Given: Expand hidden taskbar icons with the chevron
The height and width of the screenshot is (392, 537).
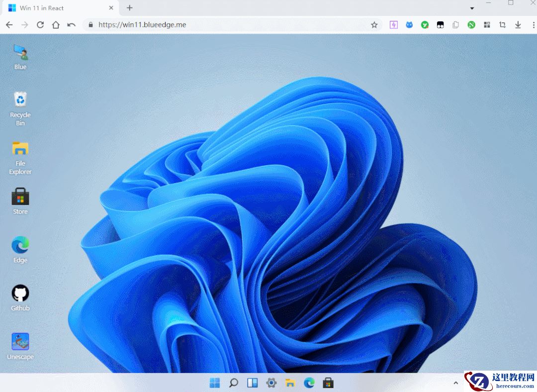Looking at the screenshot, I should tap(456, 383).
